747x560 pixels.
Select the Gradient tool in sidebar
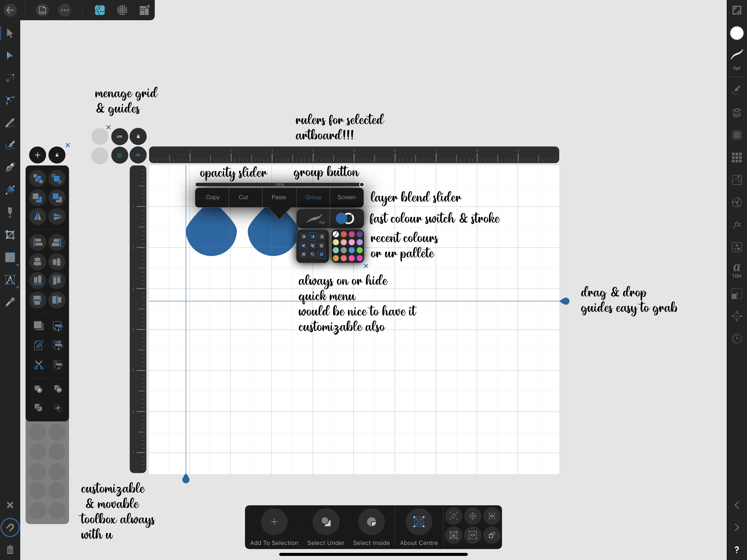pos(10,189)
